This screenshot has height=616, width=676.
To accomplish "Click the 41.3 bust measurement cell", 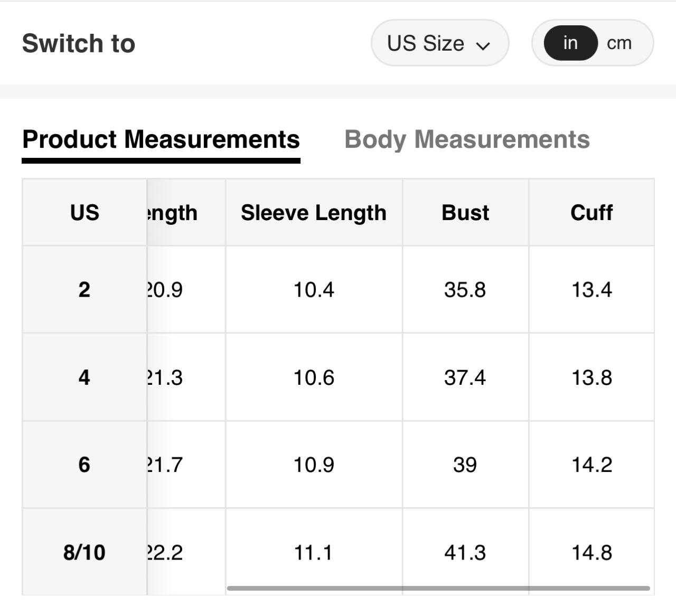I will (465, 552).
